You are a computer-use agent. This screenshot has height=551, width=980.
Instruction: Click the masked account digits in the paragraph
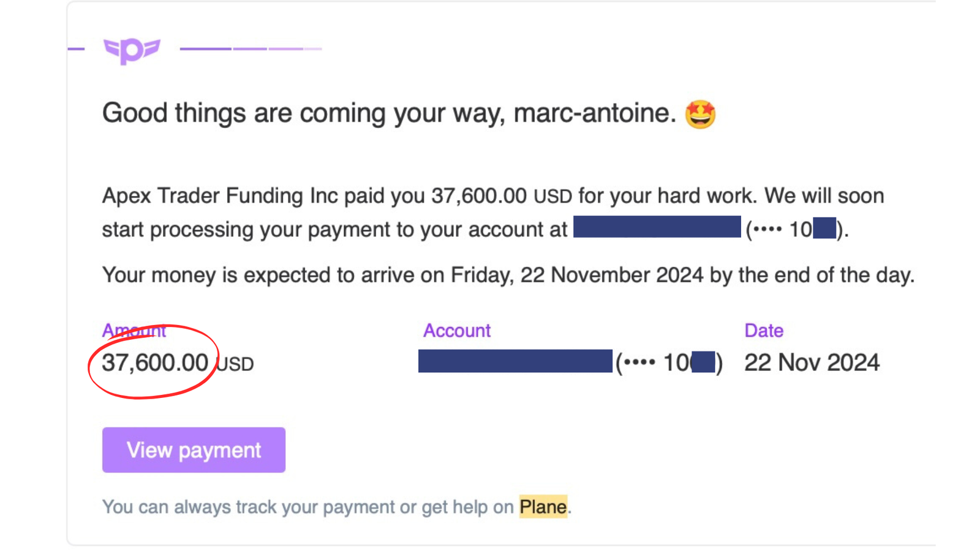797,229
